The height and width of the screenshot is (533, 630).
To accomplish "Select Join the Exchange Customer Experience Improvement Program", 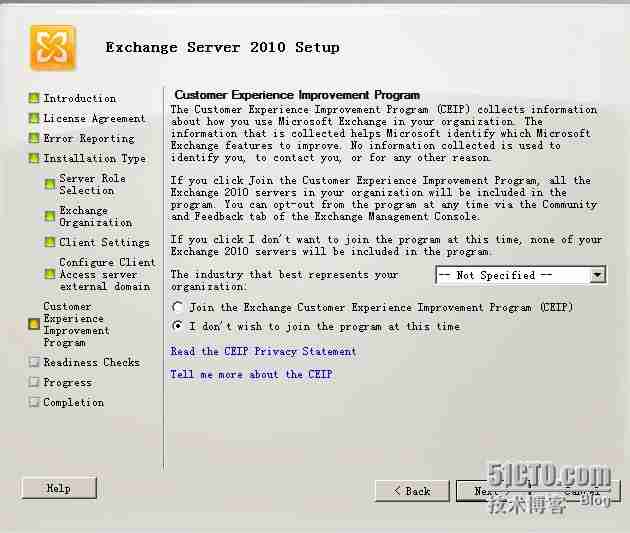I will coord(177,307).
